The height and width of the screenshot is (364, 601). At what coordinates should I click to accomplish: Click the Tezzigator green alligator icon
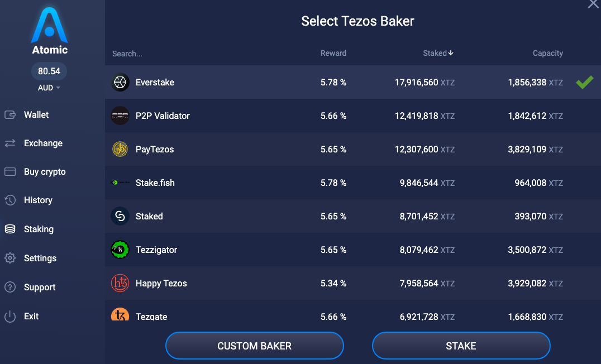click(120, 250)
